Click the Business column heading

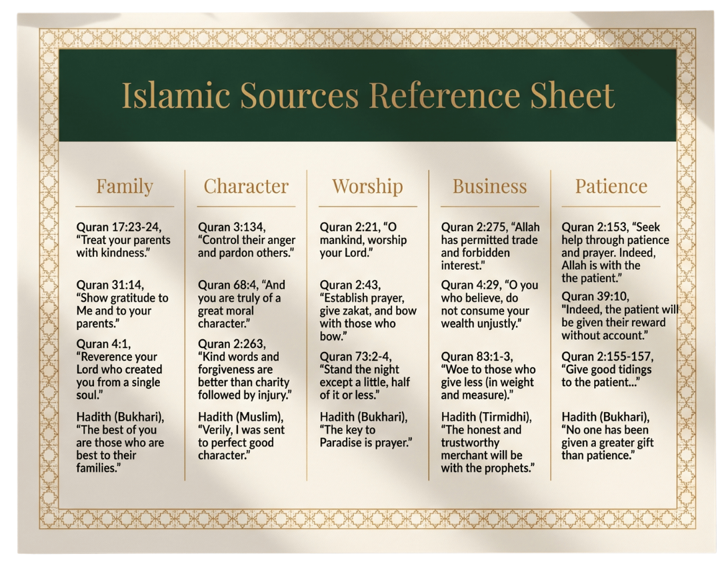(490, 187)
